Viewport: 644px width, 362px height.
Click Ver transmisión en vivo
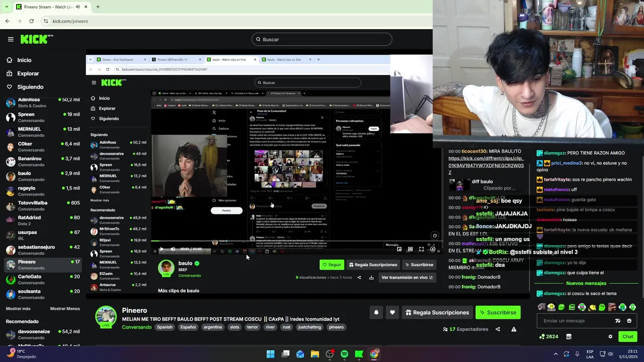(407, 278)
